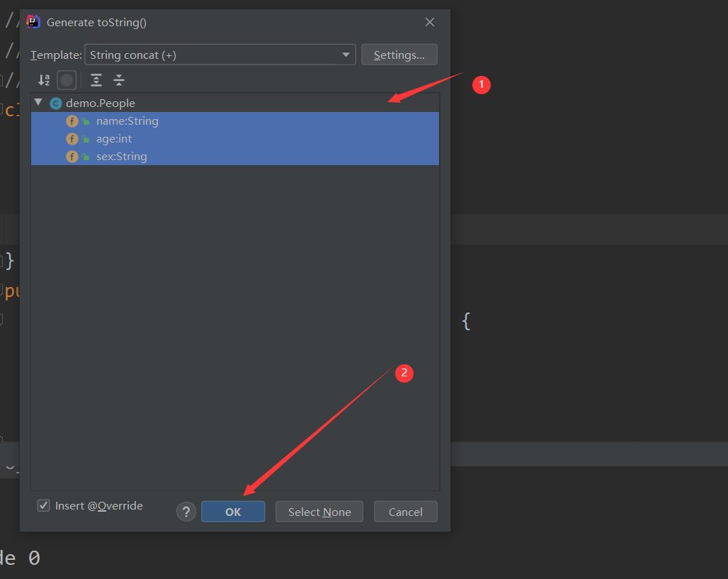Open template Settings...
The width and height of the screenshot is (728, 579).
click(399, 55)
